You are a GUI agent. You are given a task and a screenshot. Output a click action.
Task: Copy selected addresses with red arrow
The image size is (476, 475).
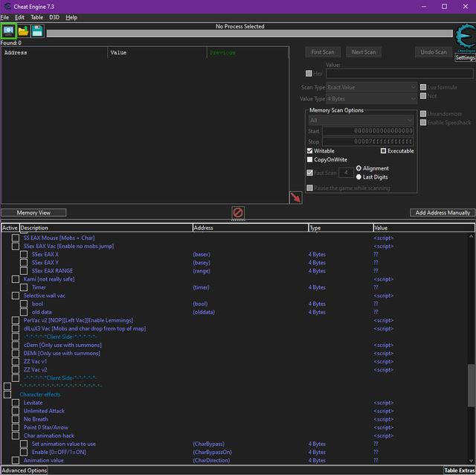[296, 197]
